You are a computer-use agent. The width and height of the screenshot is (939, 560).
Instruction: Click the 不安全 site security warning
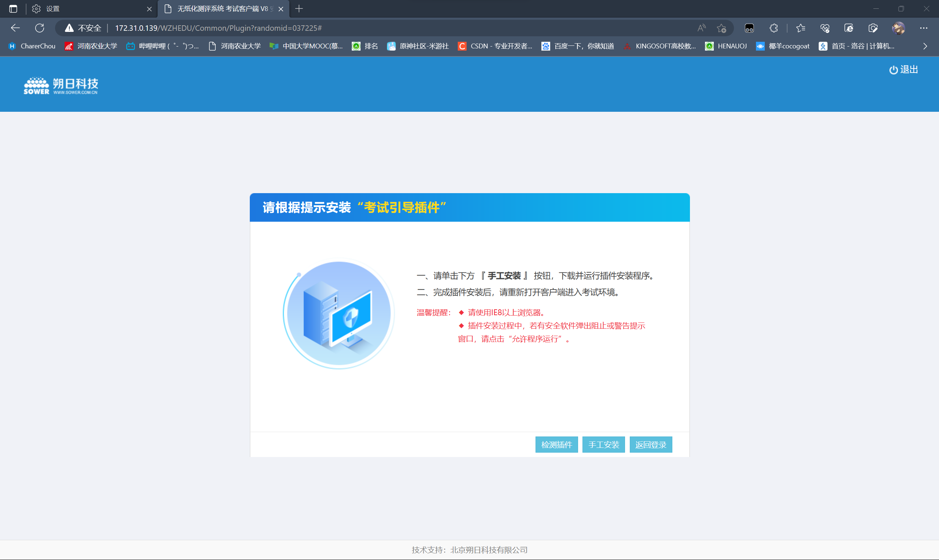83,28
